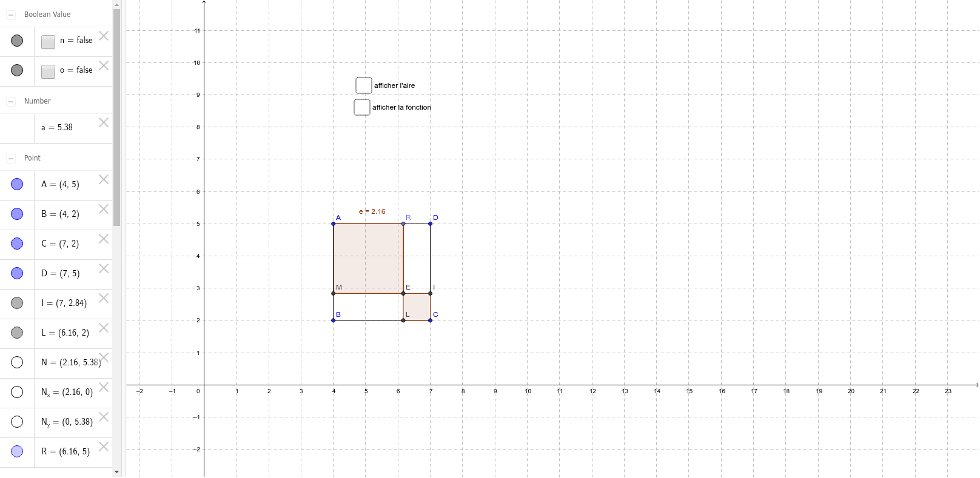Screen dimensions: 980x478
Task: Select point D on the graph
Action: 431,224
